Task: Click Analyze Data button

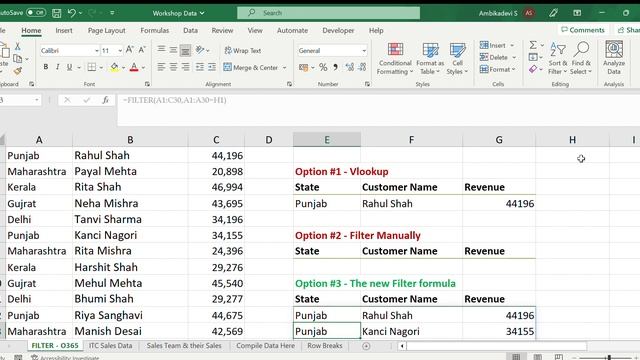Action: tap(614, 58)
